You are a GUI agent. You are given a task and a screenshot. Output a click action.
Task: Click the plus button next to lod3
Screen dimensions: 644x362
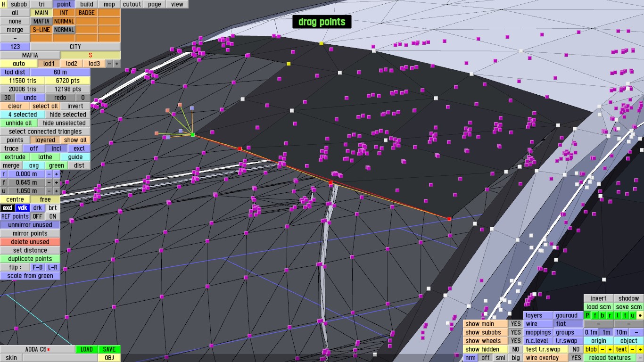(117, 64)
